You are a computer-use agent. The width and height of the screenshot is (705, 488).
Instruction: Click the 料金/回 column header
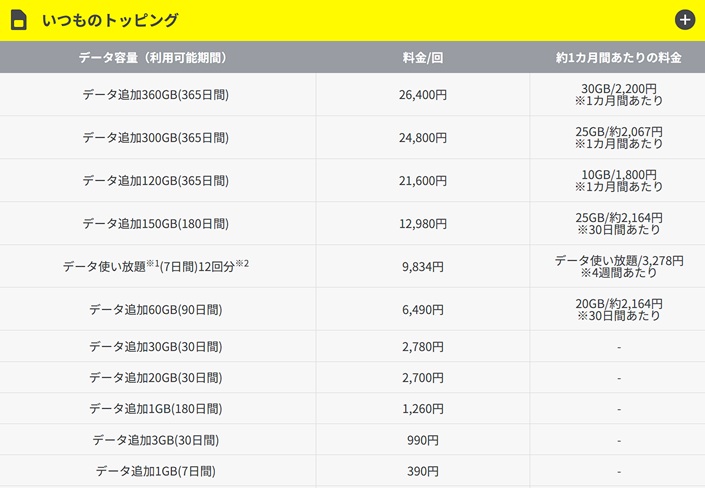click(x=422, y=58)
